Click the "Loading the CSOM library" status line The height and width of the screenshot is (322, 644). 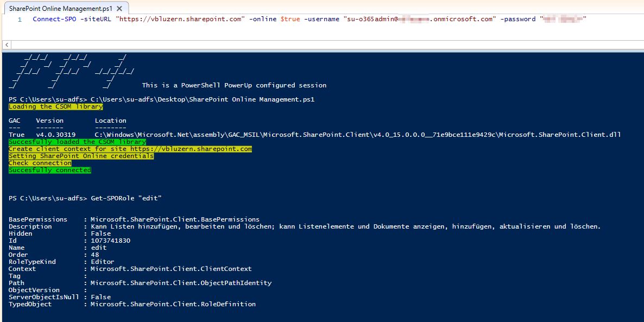click(x=55, y=106)
